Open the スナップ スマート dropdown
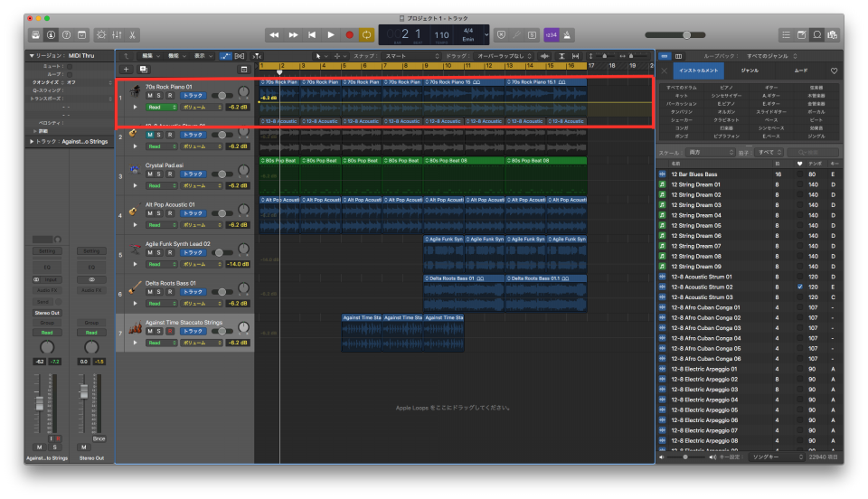Image resolution: width=868 pixels, height=499 pixels. click(x=410, y=56)
